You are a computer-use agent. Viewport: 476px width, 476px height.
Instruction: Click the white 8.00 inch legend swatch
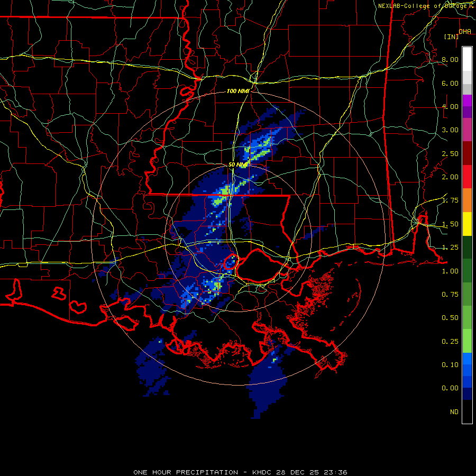(x=467, y=59)
